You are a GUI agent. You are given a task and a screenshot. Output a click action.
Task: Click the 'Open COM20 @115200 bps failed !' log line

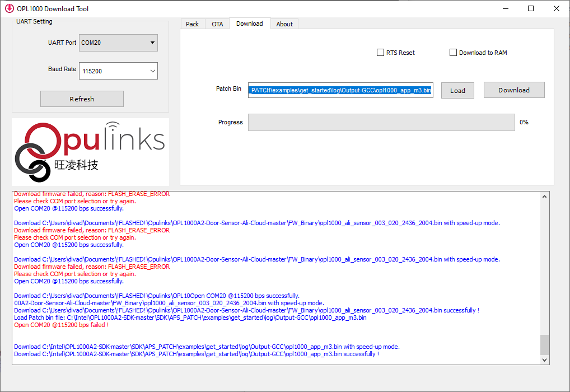(61, 325)
